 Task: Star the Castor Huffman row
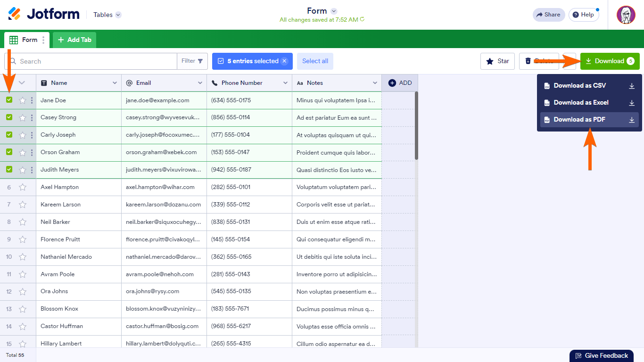pyautogui.click(x=22, y=327)
